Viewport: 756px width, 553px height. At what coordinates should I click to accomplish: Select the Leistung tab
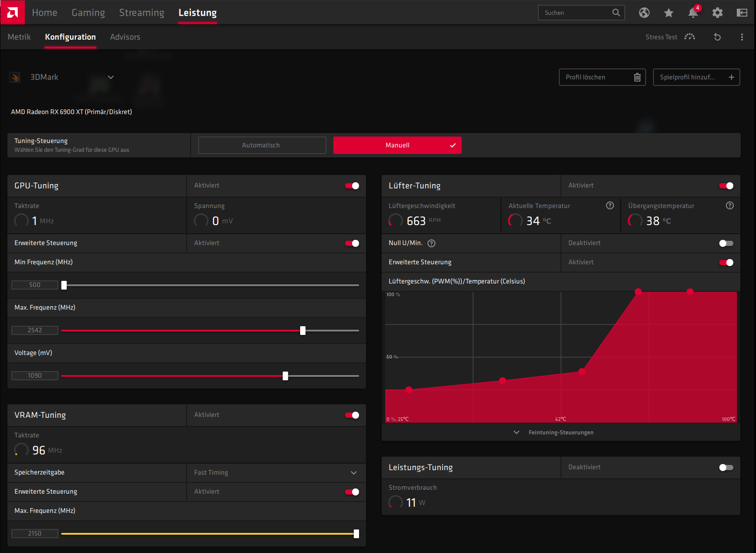click(198, 13)
